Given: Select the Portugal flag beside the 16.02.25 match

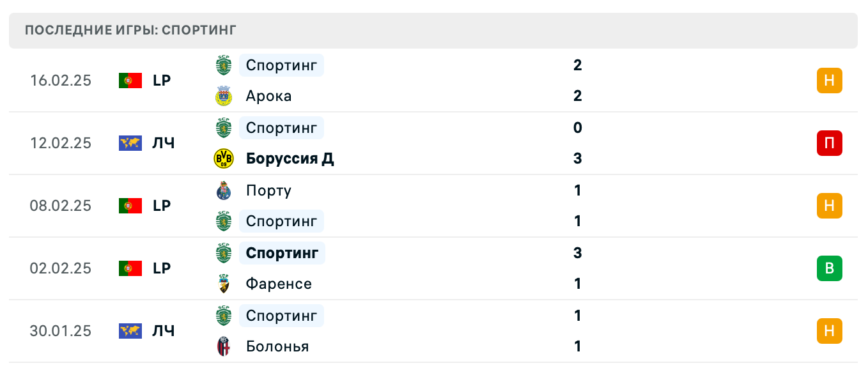Looking at the screenshot, I should (130, 81).
